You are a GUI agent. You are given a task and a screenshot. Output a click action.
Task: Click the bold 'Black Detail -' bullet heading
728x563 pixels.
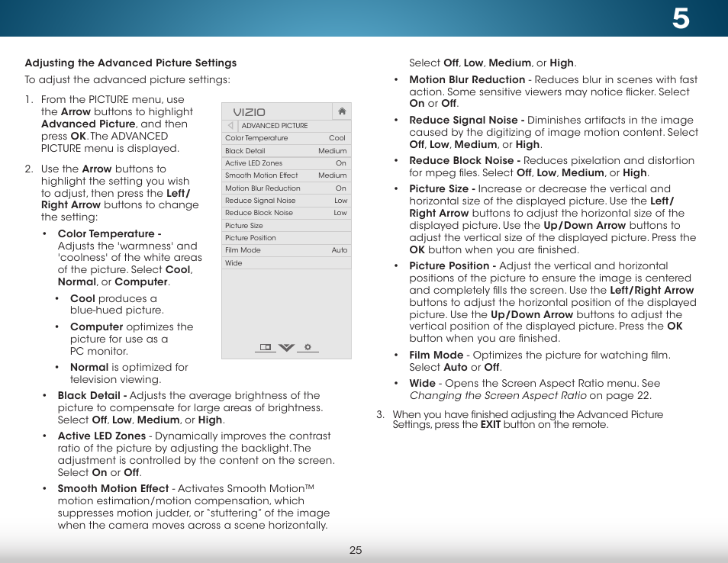[x=92, y=395]
